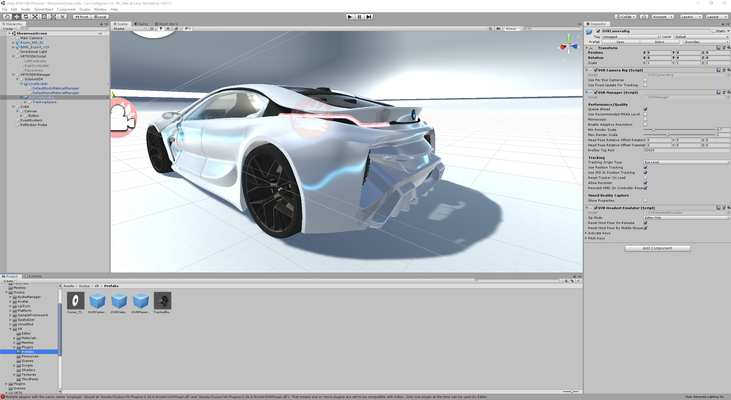Enable Adaptive Resolution checkbox
Viewport: 731px width, 400px height.
pos(645,124)
